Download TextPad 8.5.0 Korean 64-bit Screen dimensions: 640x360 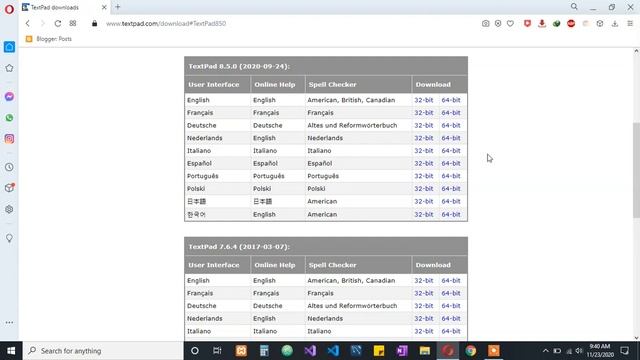point(451,214)
